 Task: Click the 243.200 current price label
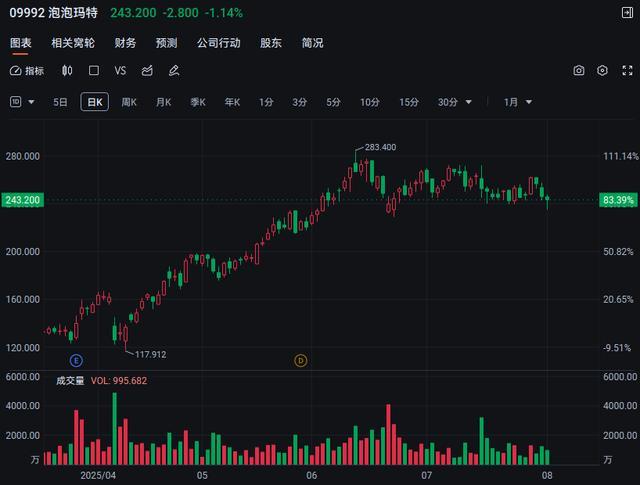(22, 200)
